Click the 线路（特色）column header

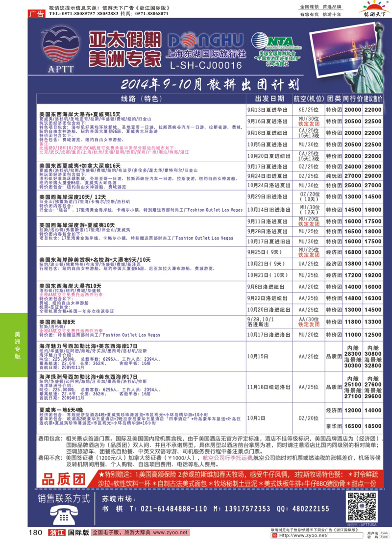click(x=141, y=98)
